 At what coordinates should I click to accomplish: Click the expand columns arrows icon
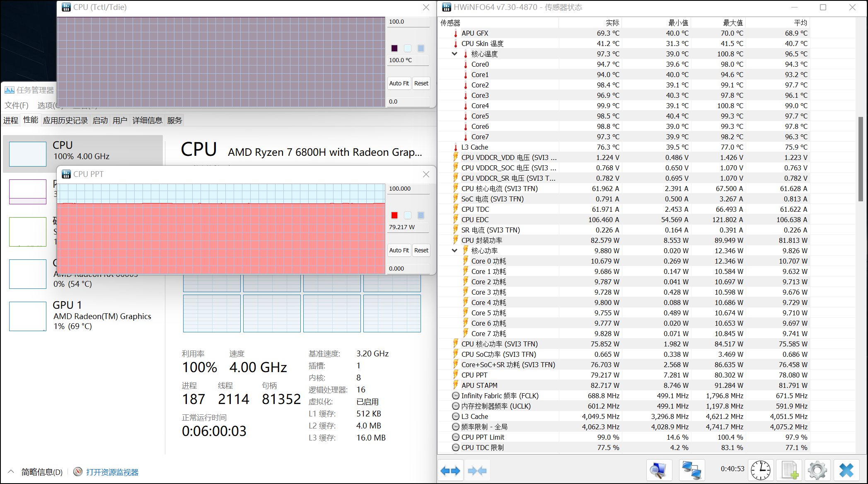pyautogui.click(x=450, y=470)
